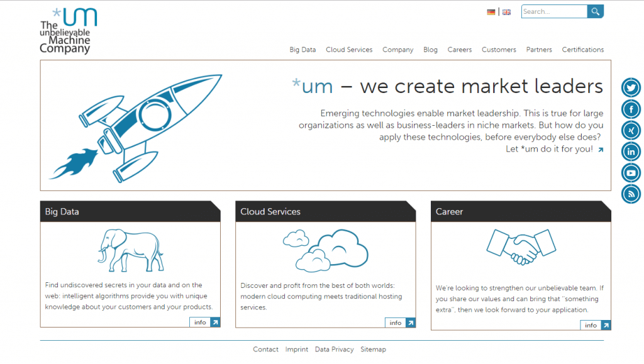Open the Customers menu item
The image size is (644, 364).
pyautogui.click(x=499, y=50)
